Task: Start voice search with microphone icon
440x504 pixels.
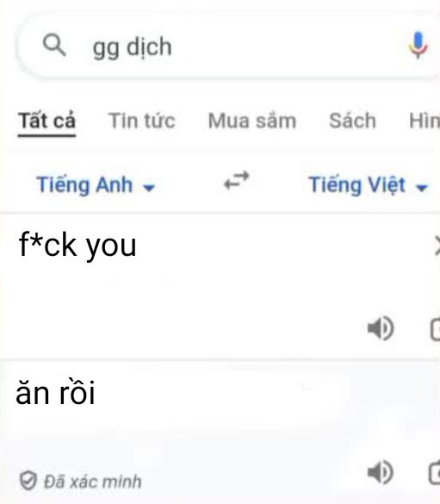Action: click(418, 46)
